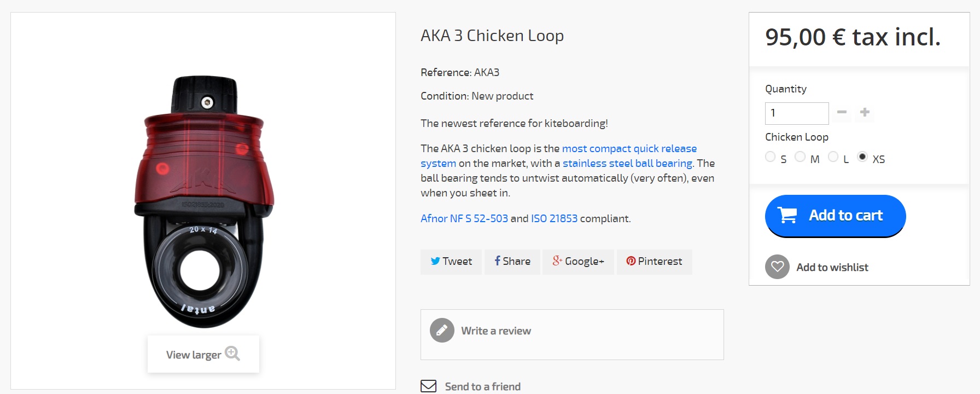Click the chicken loop product image
The image size is (980, 394).
pyautogui.click(x=203, y=201)
